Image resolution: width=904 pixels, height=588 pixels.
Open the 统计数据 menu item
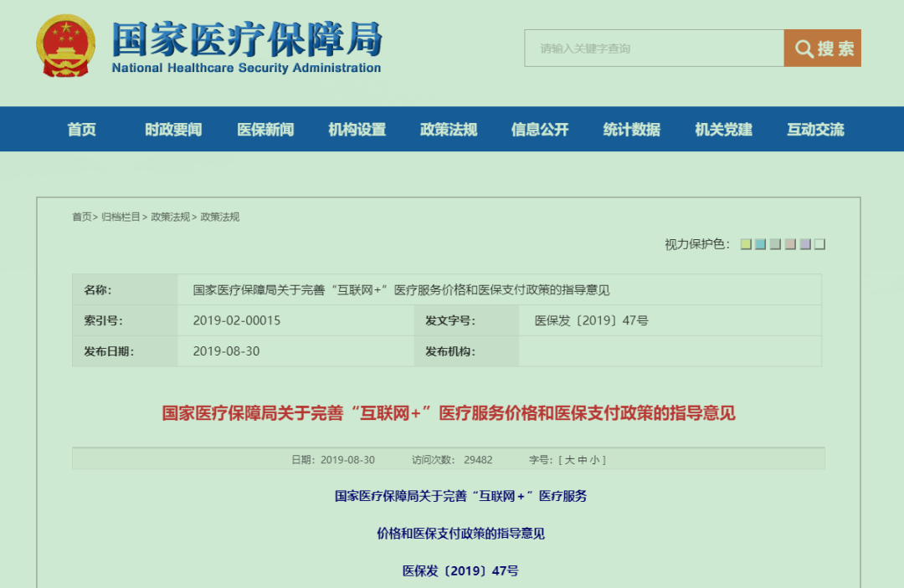[x=632, y=130]
